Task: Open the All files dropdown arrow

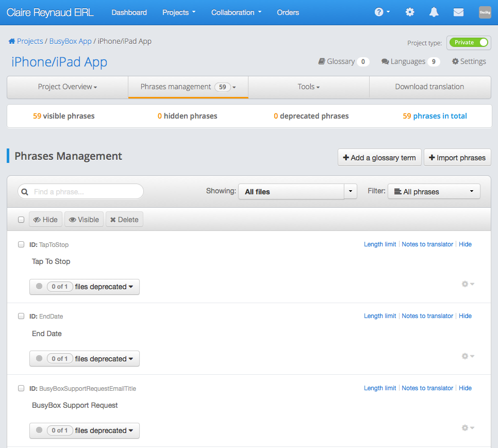Action: [351, 191]
